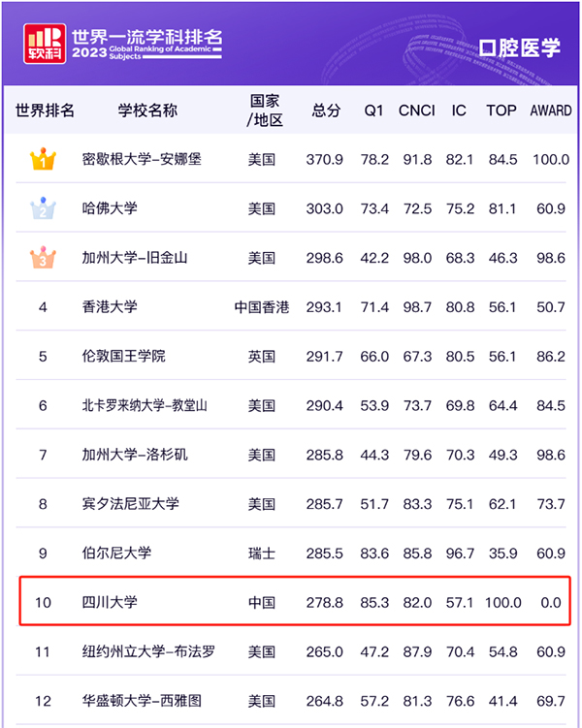Click 华盛顿大学-西雅图 school name
The width and height of the screenshot is (582, 728).
(x=142, y=701)
